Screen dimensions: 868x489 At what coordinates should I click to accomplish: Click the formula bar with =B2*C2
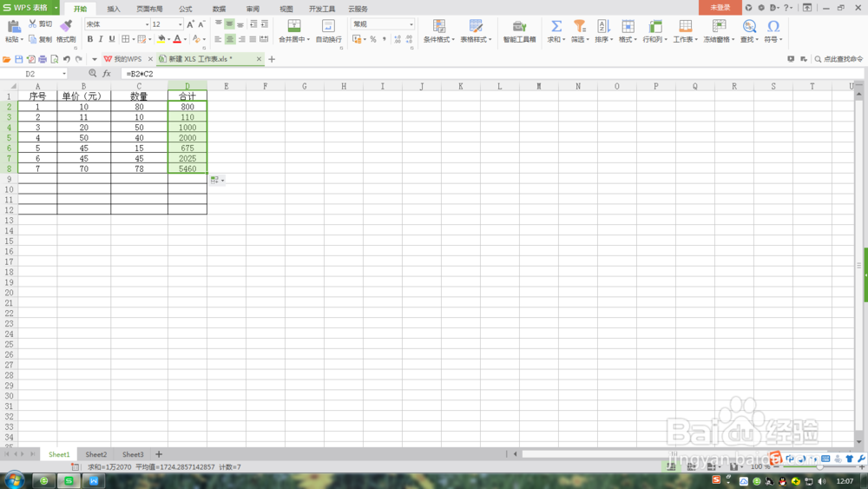pyautogui.click(x=493, y=74)
